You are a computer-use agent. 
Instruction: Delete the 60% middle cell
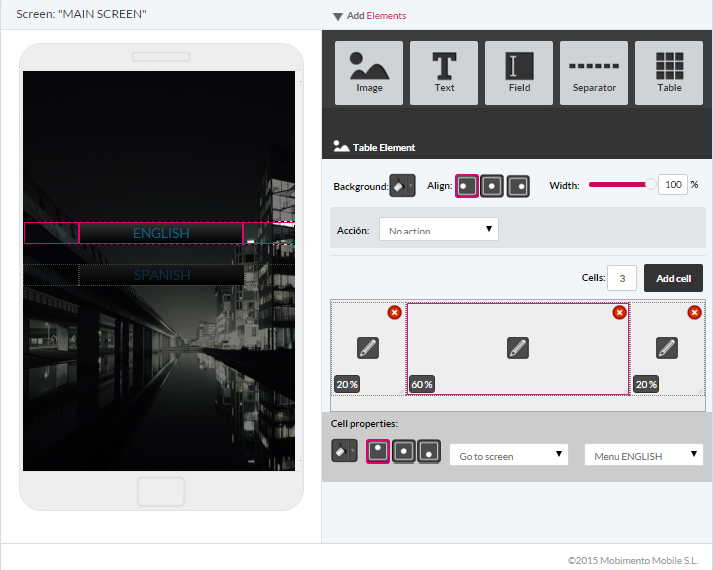(619, 312)
